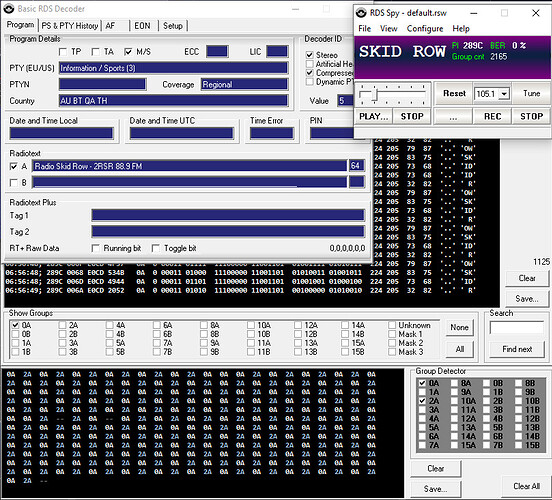Viewport: 552px width, 500px height.
Task: Click the All button in Show Groups
Action: tap(459, 349)
